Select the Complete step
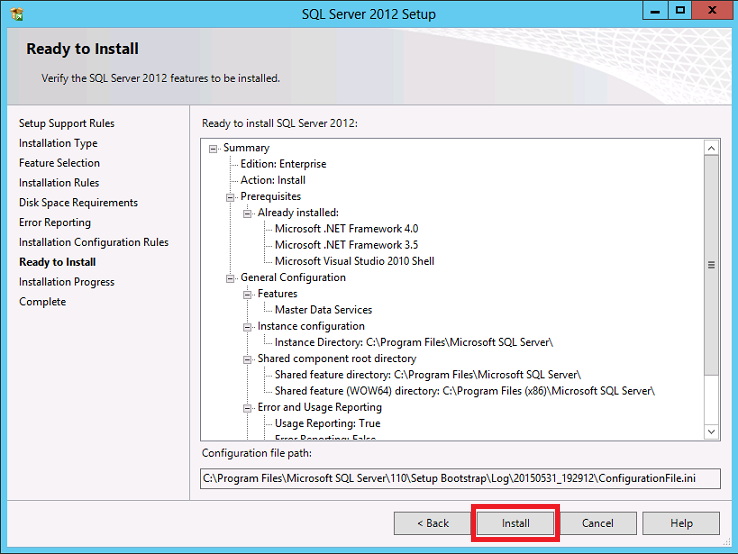The width and height of the screenshot is (738, 554). click(42, 301)
